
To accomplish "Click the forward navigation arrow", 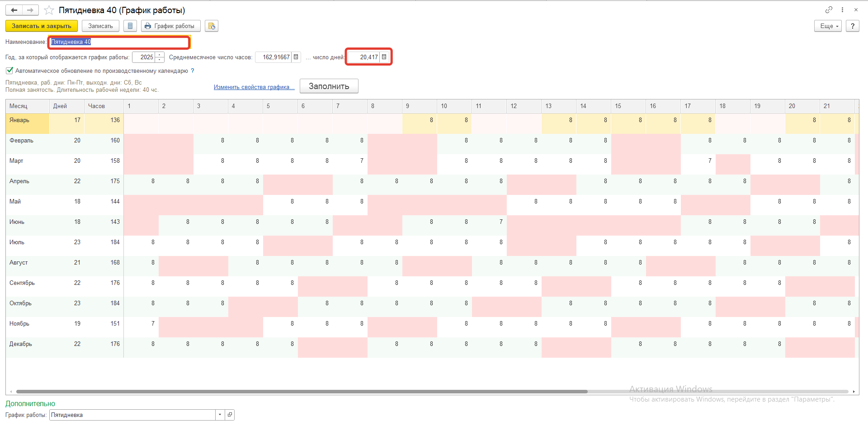I will [x=30, y=10].
